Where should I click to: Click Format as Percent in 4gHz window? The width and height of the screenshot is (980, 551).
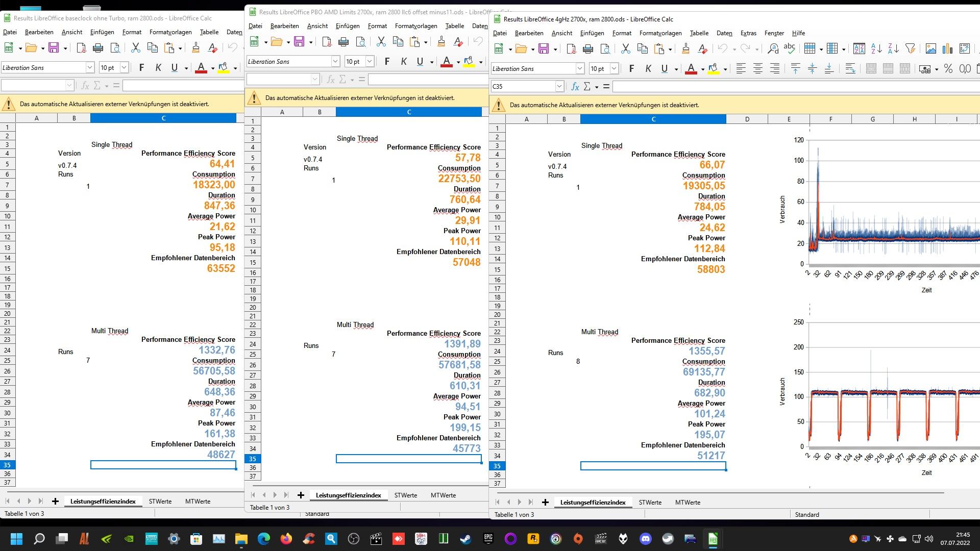click(x=948, y=68)
